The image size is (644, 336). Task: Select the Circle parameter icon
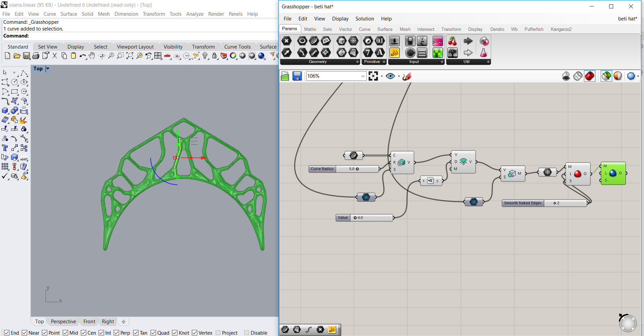click(x=302, y=41)
